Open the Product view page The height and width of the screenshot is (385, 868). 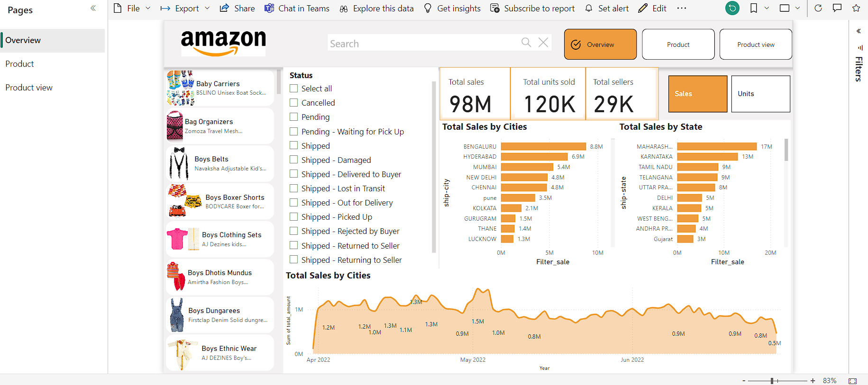(x=53, y=88)
